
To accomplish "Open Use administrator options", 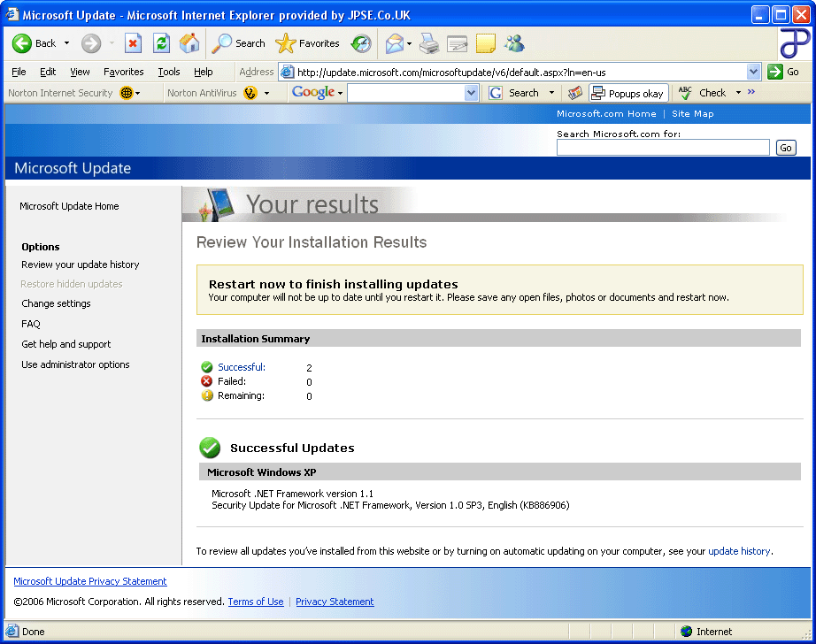I will pyautogui.click(x=75, y=364).
